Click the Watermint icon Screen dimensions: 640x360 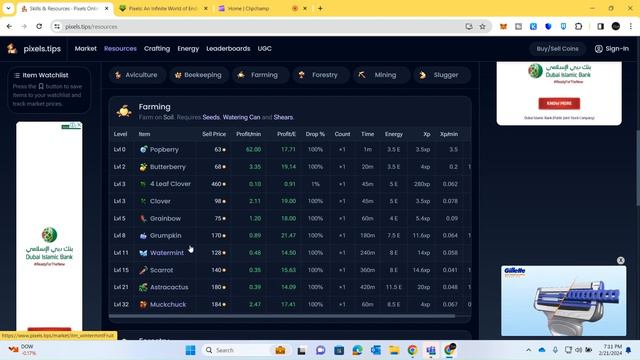[143, 253]
